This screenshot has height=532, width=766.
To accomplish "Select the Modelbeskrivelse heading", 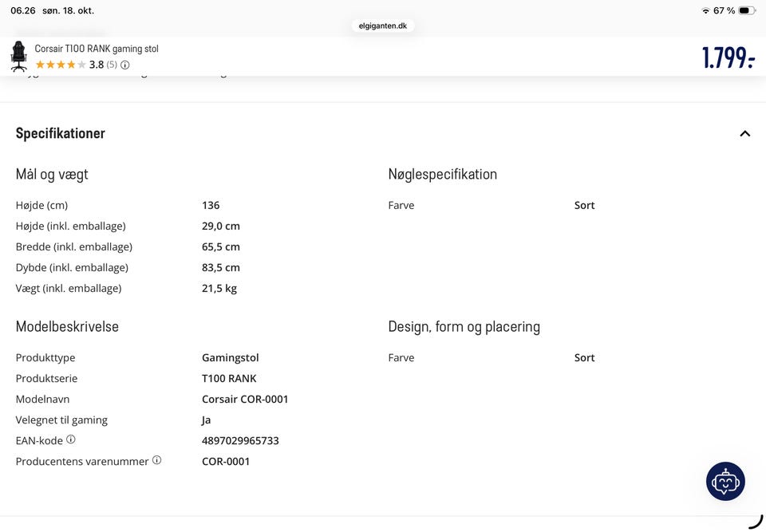I will tap(67, 326).
